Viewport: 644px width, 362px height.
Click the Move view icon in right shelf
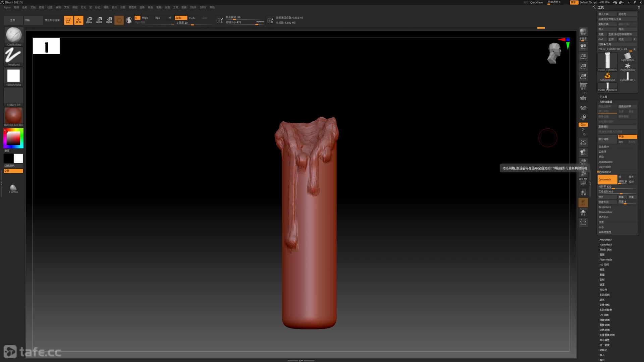pos(583,152)
